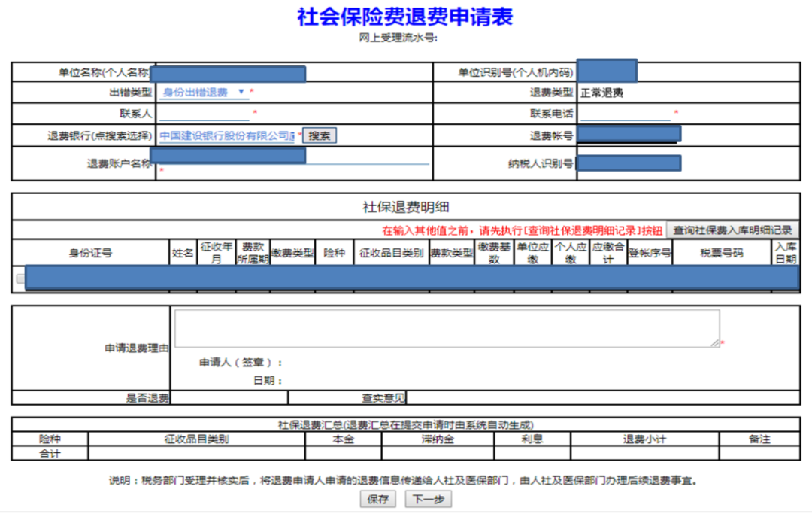Click the 身份证号 column header
The image size is (812, 517).
click(x=91, y=253)
